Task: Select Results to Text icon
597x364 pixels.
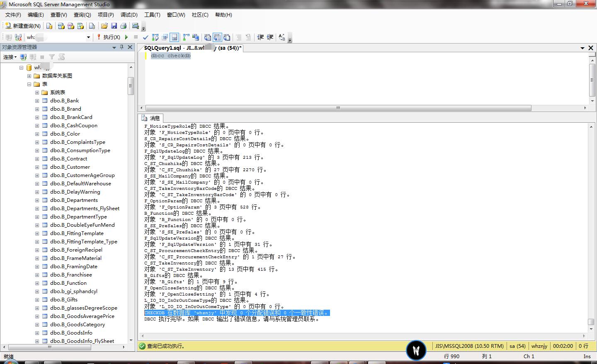Action: pos(207,37)
